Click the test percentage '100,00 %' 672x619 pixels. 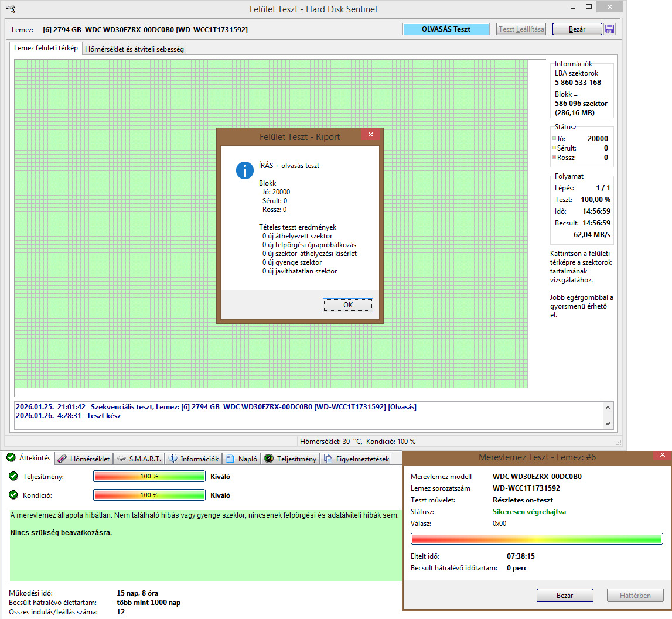(x=595, y=199)
